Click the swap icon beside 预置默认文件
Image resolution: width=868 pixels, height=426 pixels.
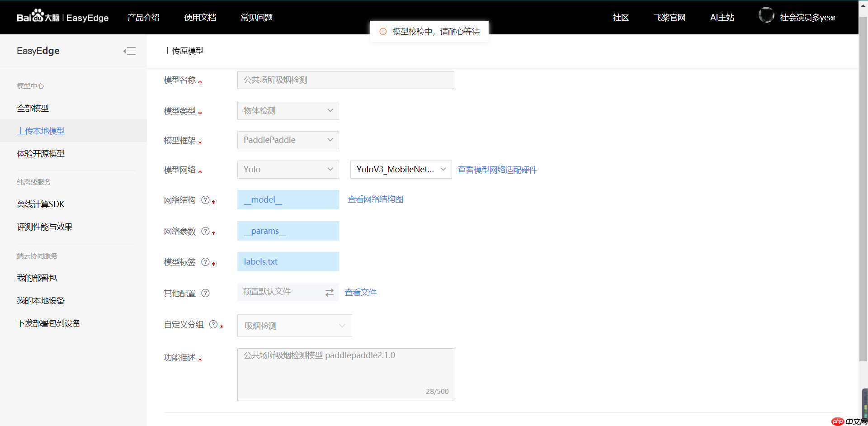[329, 292]
